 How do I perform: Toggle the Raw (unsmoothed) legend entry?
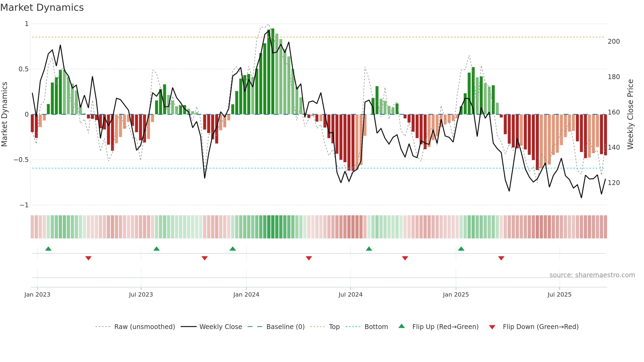(x=135, y=327)
